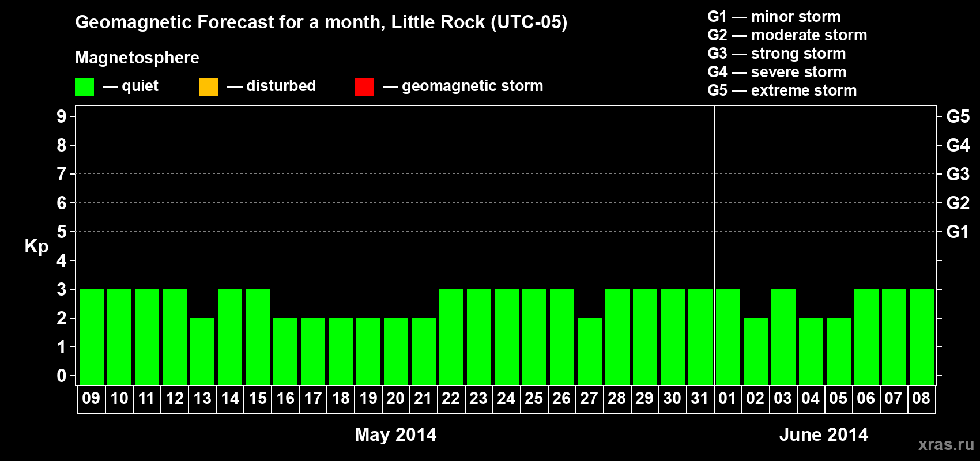Select the bar for May 09
980x461 pixels.
[x=92, y=337]
